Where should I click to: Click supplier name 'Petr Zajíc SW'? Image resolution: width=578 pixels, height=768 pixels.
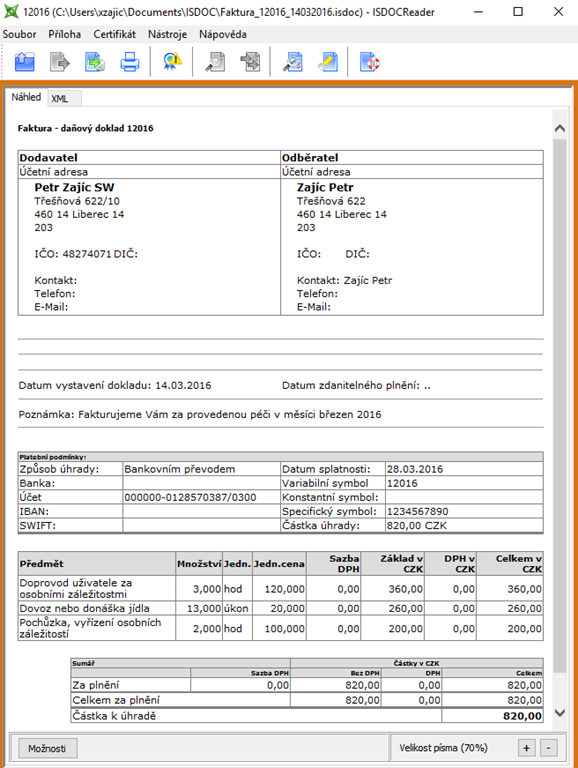click(x=74, y=187)
